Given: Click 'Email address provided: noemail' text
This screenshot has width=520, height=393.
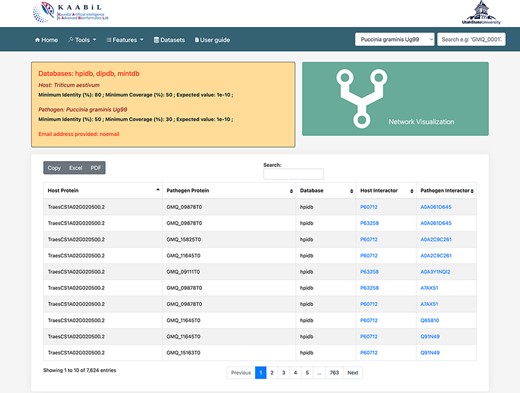Looking at the screenshot, I should (x=79, y=134).
